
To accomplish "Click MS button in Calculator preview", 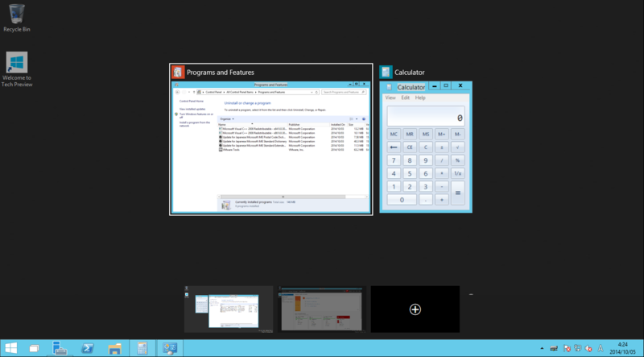I will coord(426,134).
